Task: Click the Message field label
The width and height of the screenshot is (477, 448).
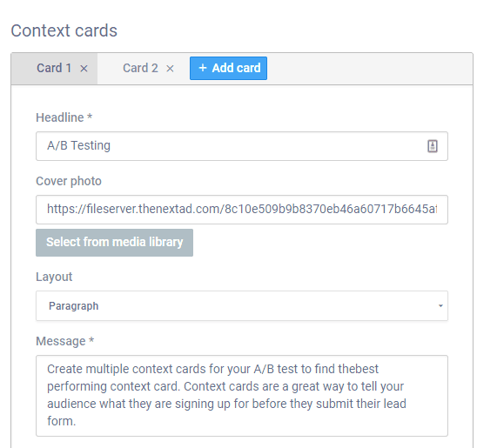Action: tap(64, 341)
